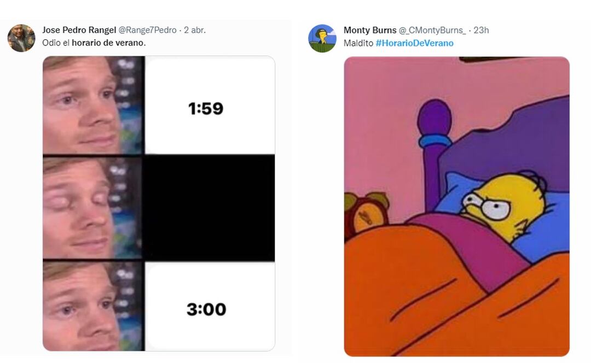
Task: Click the purple bedpost knob in the image
Action: [x=435, y=118]
